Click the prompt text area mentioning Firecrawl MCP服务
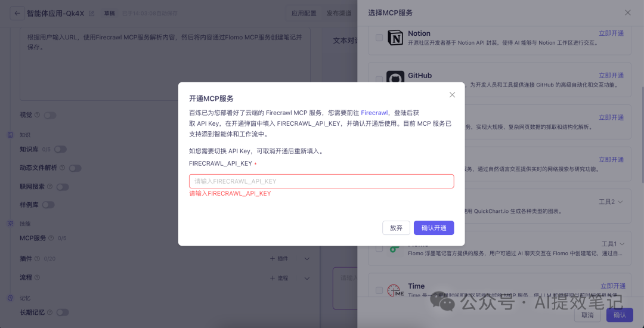Viewport: 644px width, 328px height. pyautogui.click(x=165, y=64)
